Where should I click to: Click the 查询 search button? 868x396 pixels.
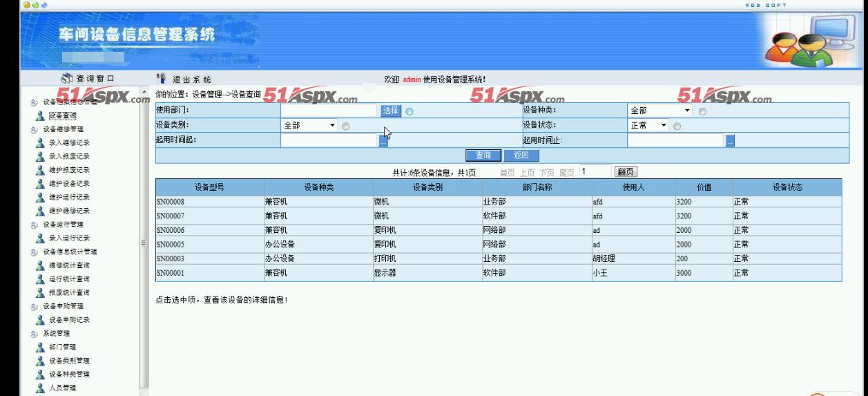pos(483,155)
